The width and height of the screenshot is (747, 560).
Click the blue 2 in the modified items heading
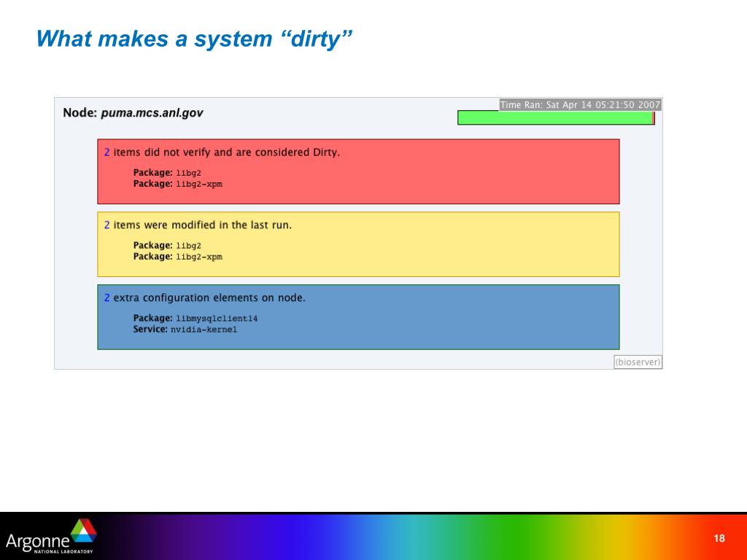107,225
